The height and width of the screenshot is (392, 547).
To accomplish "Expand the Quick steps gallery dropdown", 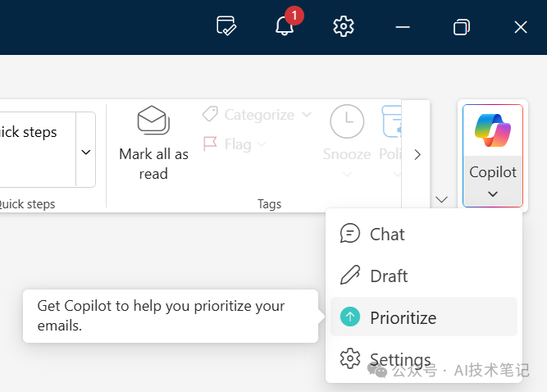I will coord(86,152).
